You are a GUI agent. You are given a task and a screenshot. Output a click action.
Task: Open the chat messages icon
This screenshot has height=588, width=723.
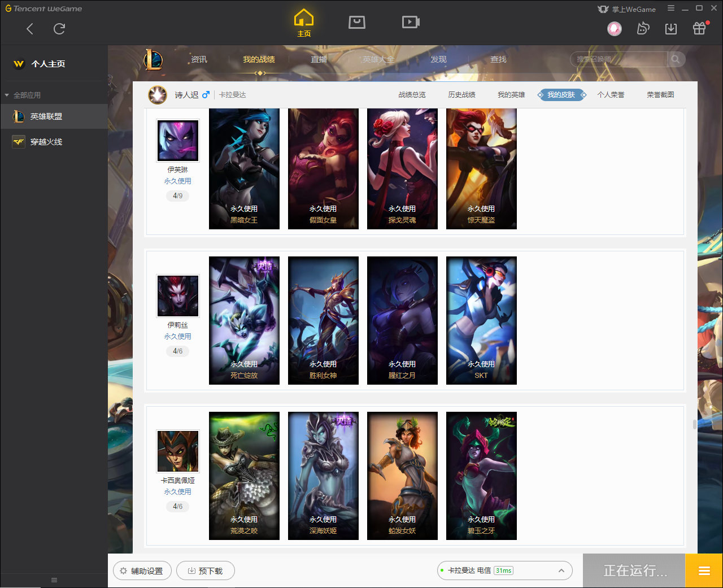pyautogui.click(x=643, y=28)
